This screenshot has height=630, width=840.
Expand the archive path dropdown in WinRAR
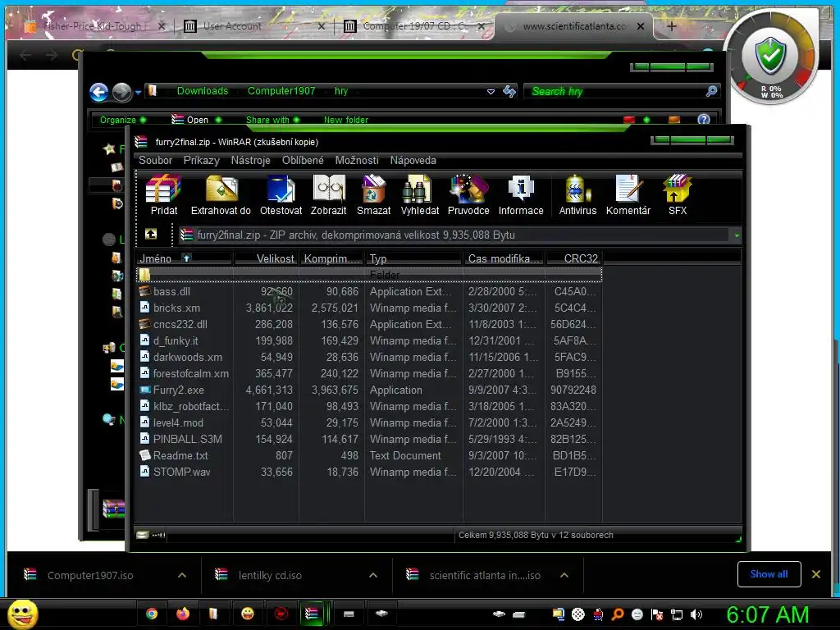point(737,235)
